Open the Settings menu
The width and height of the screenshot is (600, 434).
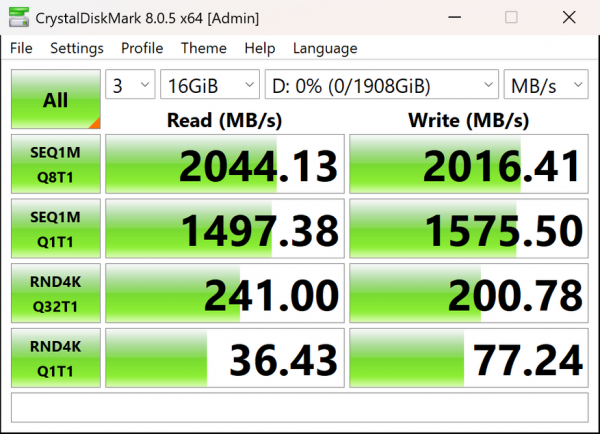click(77, 48)
